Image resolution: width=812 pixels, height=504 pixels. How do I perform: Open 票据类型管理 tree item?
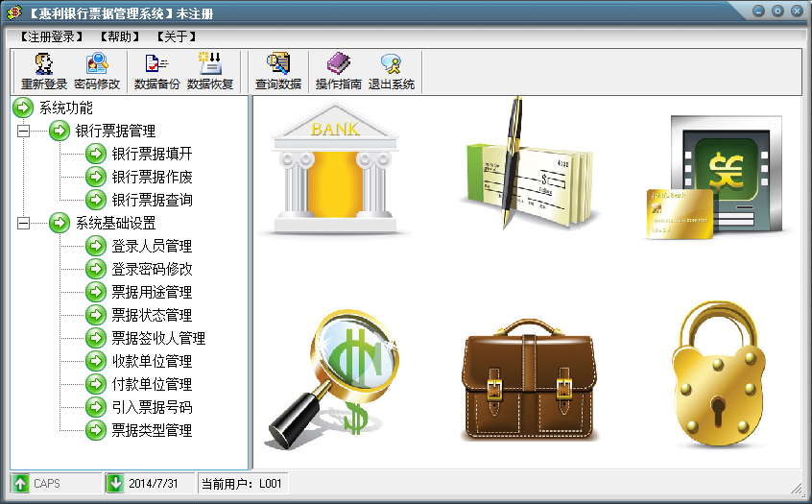click(x=153, y=430)
